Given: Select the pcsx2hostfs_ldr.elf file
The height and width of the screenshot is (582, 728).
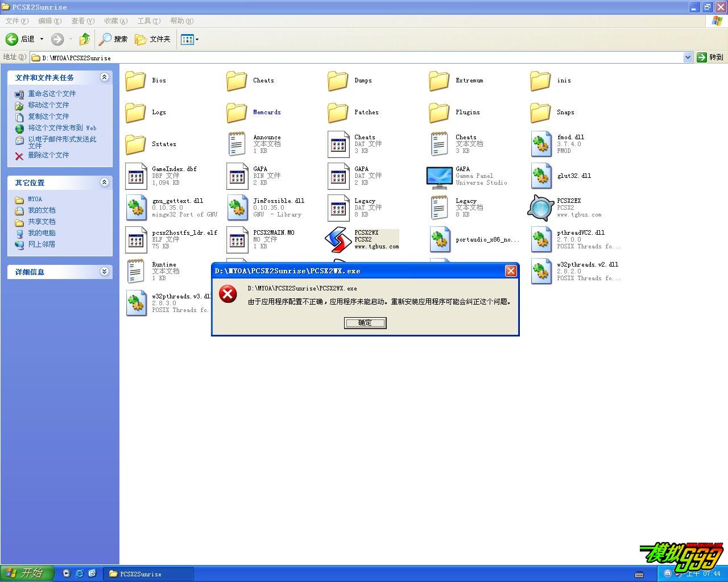Looking at the screenshot, I should click(x=135, y=239).
